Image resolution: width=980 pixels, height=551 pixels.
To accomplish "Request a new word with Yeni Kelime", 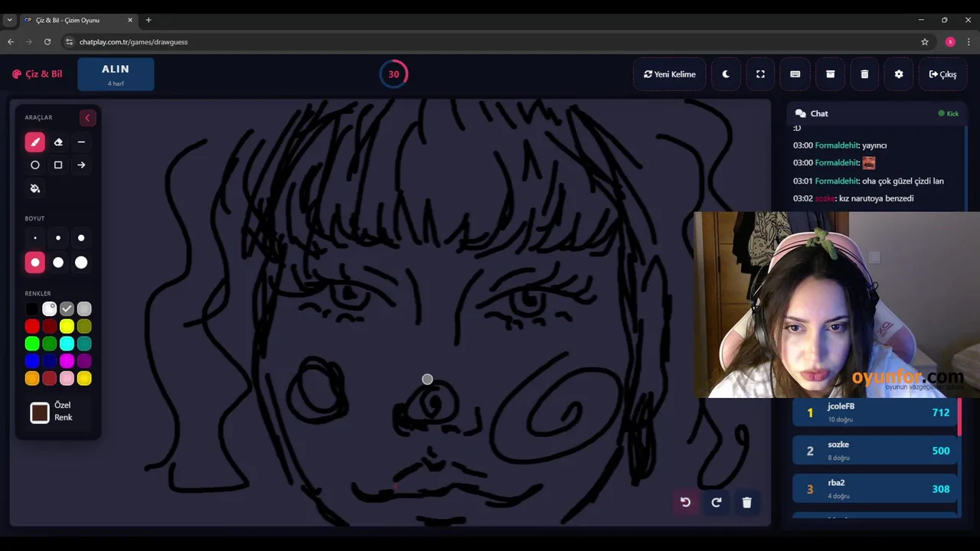I will click(x=670, y=74).
